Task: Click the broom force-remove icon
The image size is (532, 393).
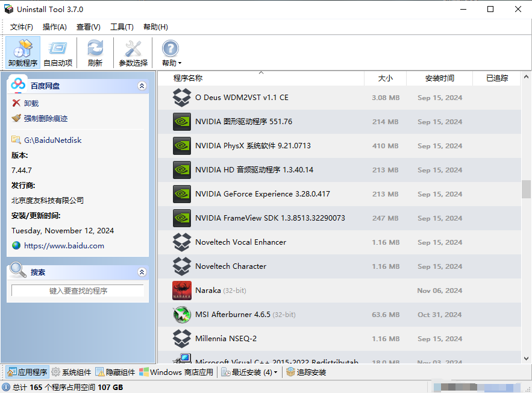Action: coord(16,118)
